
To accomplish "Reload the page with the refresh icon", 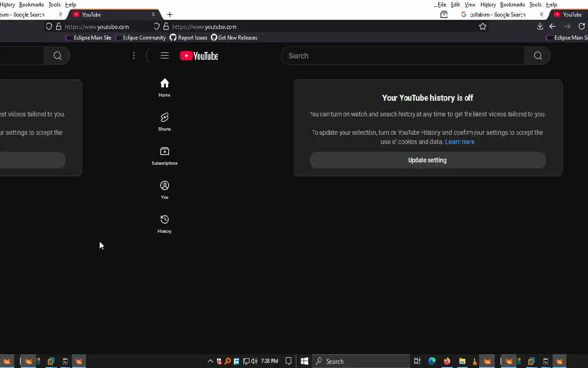I will pos(582,27).
